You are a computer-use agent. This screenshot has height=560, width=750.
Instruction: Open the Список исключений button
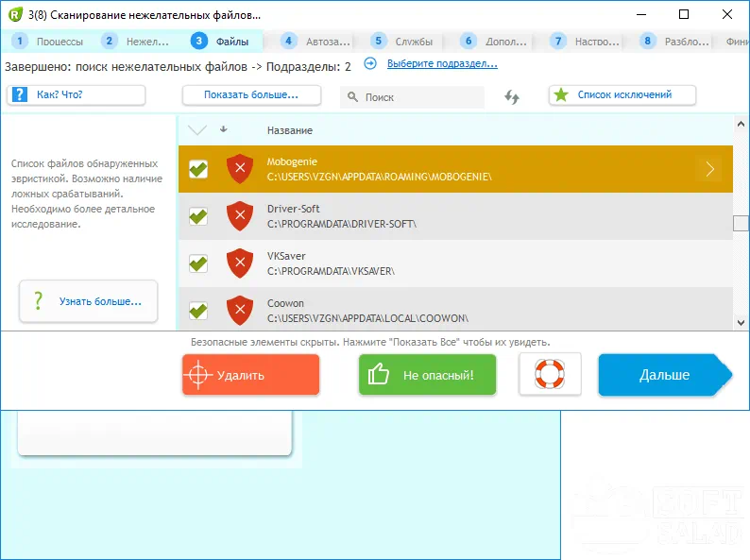pyautogui.click(x=622, y=94)
